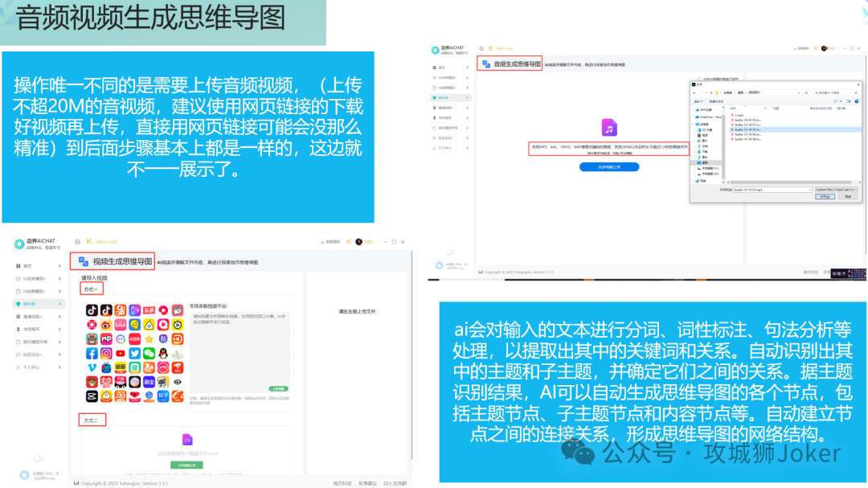The image size is (868, 488).
Task: Expand 首页 chevron in audio window sidebar
Action: pos(467,68)
